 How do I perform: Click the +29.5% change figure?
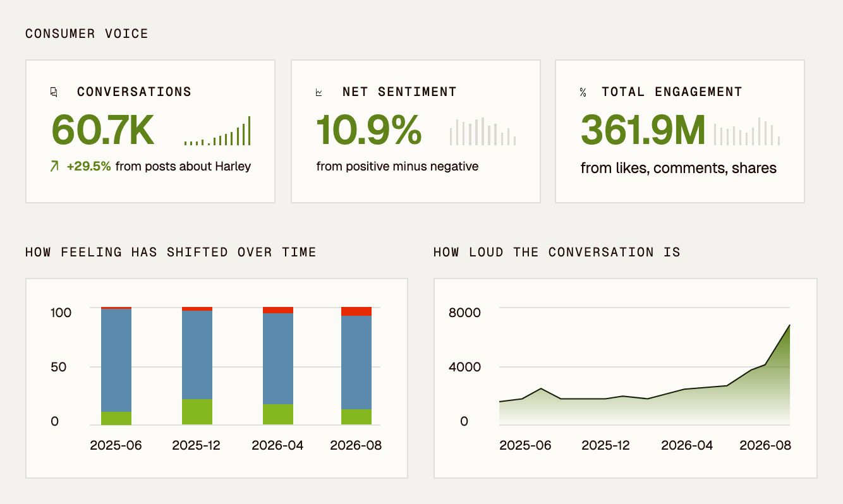(88, 167)
